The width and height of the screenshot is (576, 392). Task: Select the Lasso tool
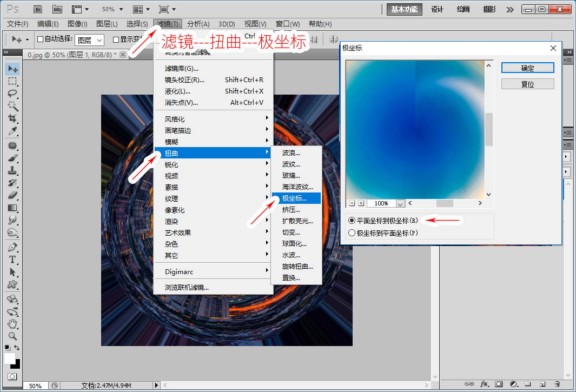point(12,94)
